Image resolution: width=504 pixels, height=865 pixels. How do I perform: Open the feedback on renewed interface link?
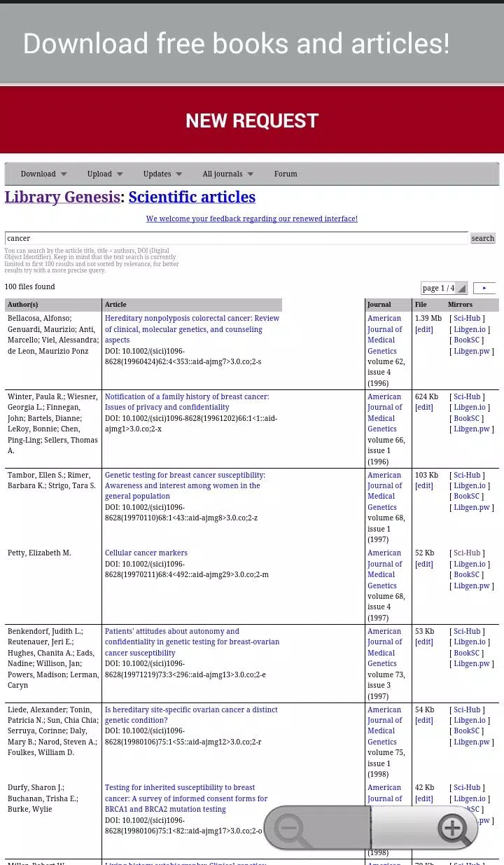pyautogui.click(x=252, y=219)
